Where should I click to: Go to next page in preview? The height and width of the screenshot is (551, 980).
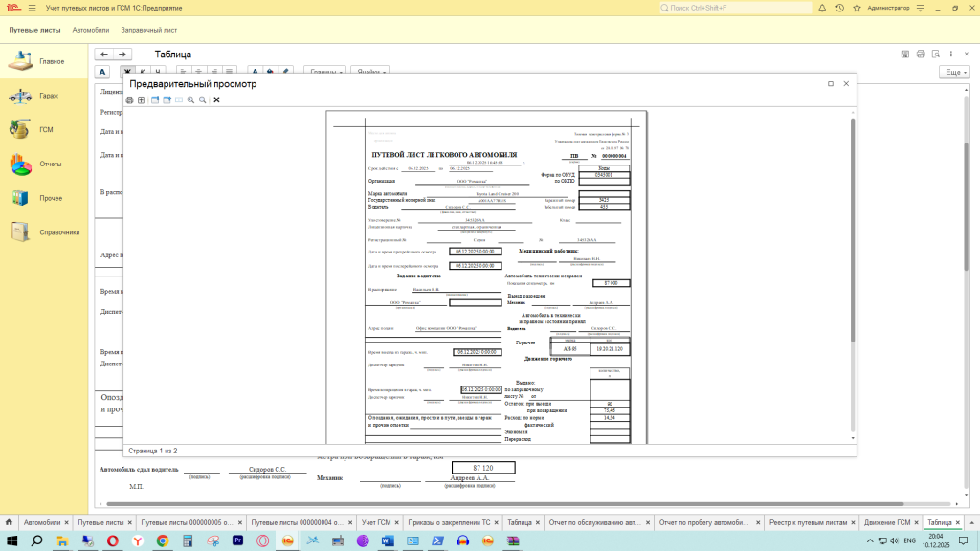155,99
